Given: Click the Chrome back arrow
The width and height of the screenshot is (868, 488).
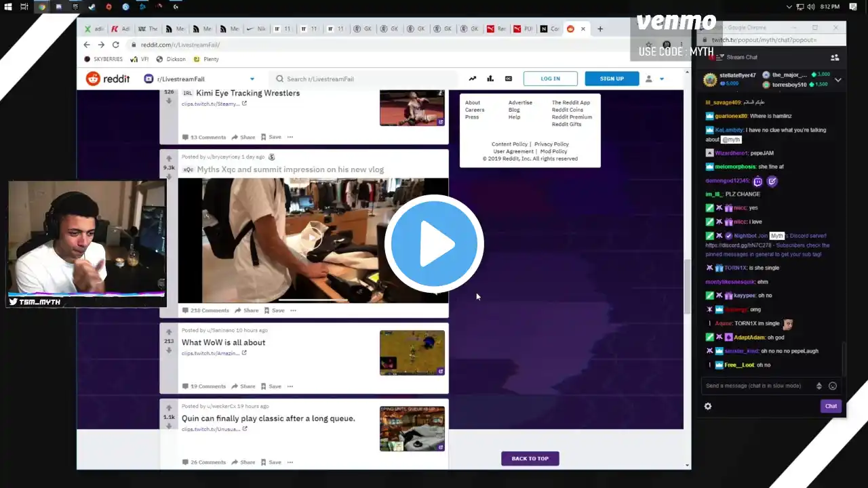Looking at the screenshot, I should tap(87, 45).
